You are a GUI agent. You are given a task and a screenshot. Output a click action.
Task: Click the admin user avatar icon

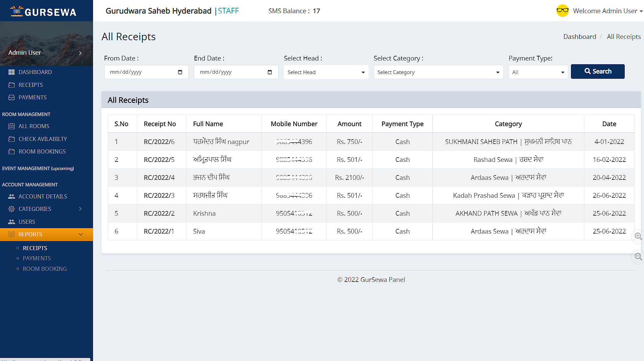(562, 11)
